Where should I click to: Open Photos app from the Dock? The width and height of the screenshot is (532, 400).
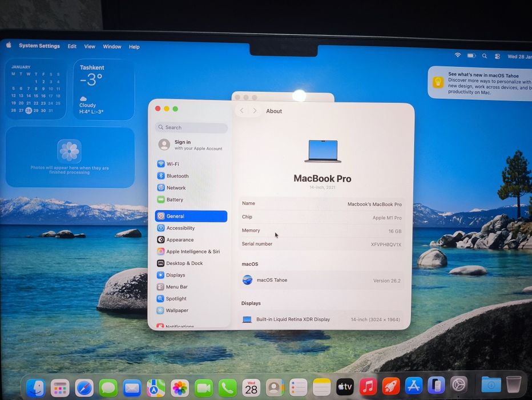pos(180,388)
